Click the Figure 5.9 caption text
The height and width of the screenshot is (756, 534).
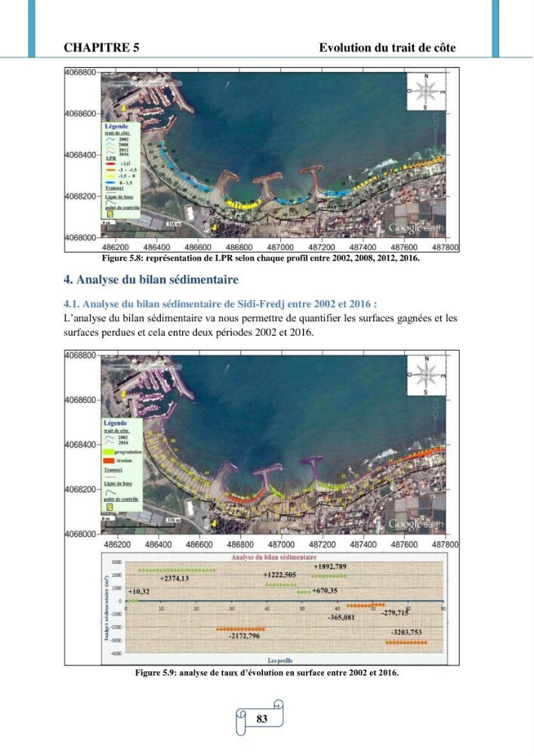(267, 673)
